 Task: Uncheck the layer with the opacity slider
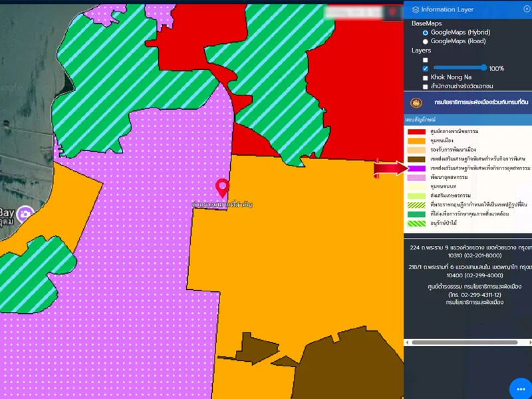(x=426, y=68)
